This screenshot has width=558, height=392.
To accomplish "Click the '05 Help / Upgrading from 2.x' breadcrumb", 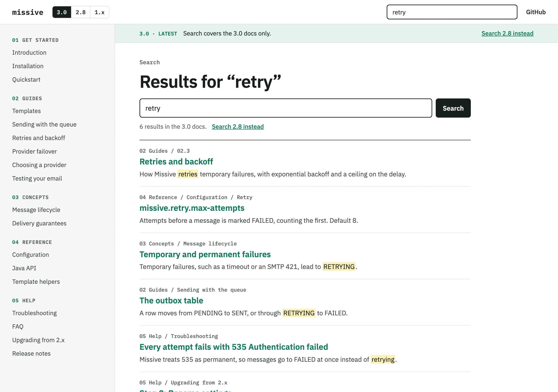I will coord(183,383).
